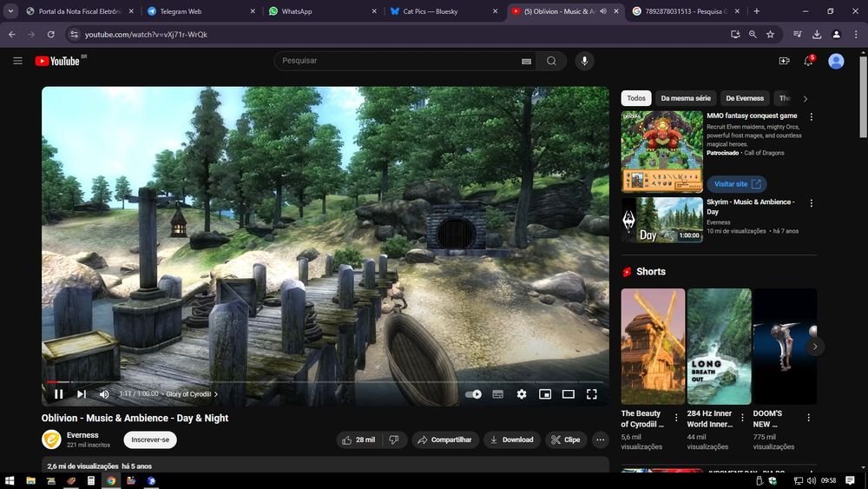Click the Download button
The image size is (868, 489).
tap(511, 439)
